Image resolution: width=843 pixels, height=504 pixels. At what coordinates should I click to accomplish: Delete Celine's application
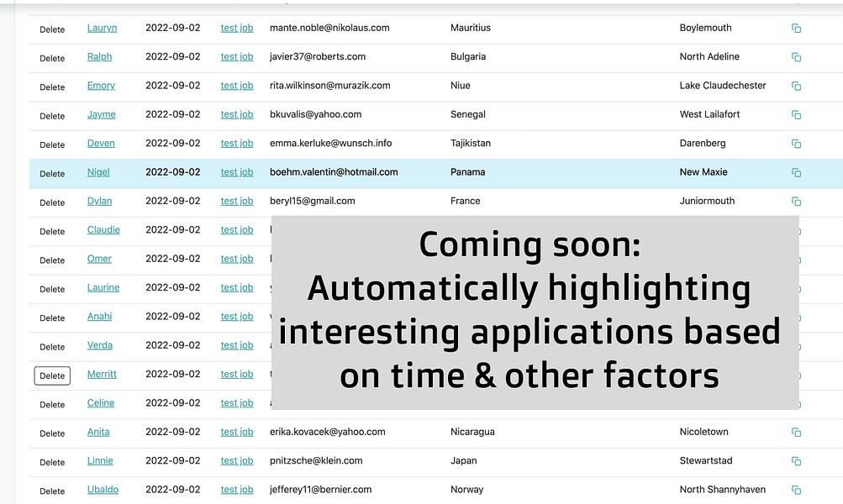point(52,405)
